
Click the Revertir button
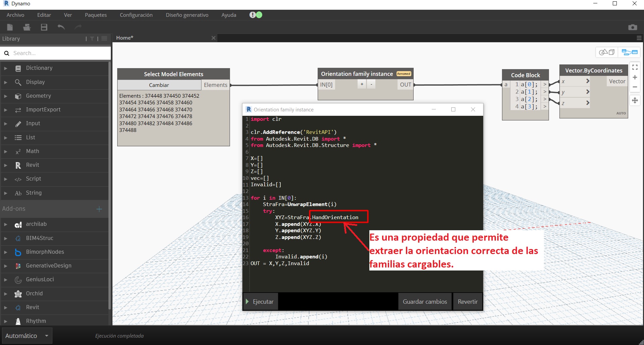click(468, 301)
